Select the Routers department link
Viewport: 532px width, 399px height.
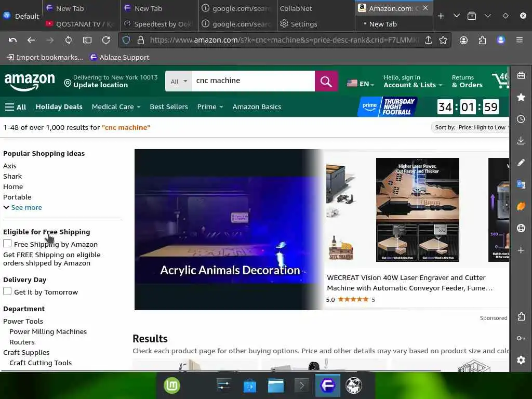pyautogui.click(x=22, y=342)
